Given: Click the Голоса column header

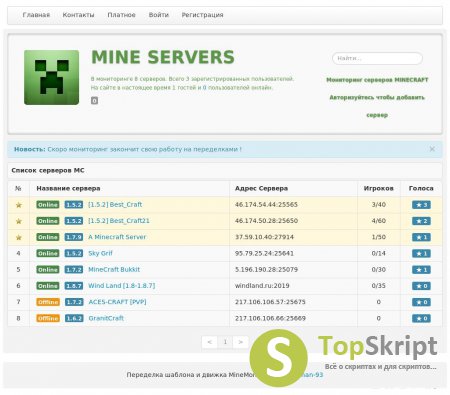Looking at the screenshot, I should [x=421, y=188].
